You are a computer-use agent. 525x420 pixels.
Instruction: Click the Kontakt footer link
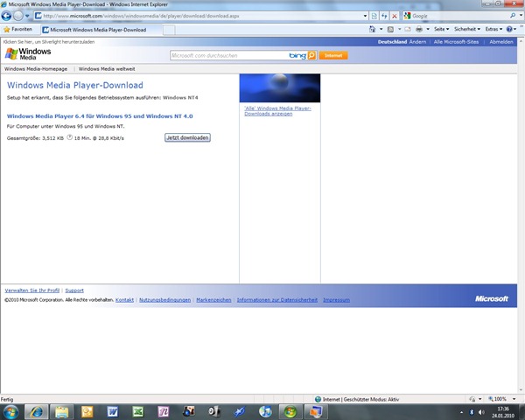124,300
